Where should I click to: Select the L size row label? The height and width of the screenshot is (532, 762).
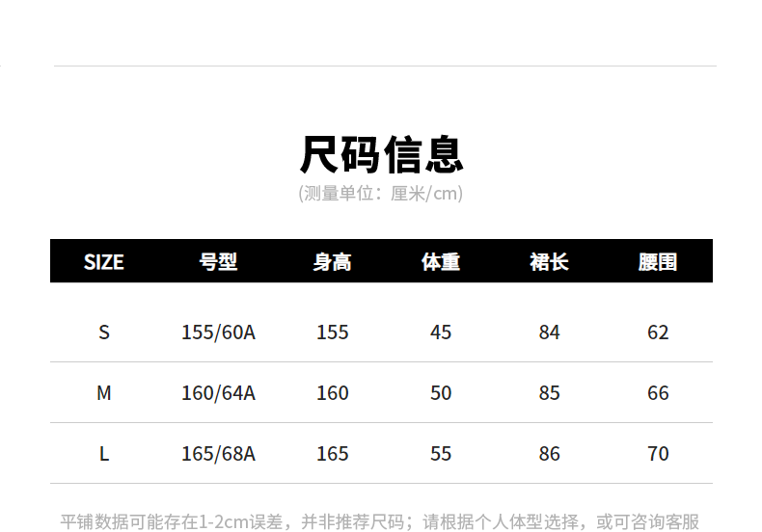(104, 454)
